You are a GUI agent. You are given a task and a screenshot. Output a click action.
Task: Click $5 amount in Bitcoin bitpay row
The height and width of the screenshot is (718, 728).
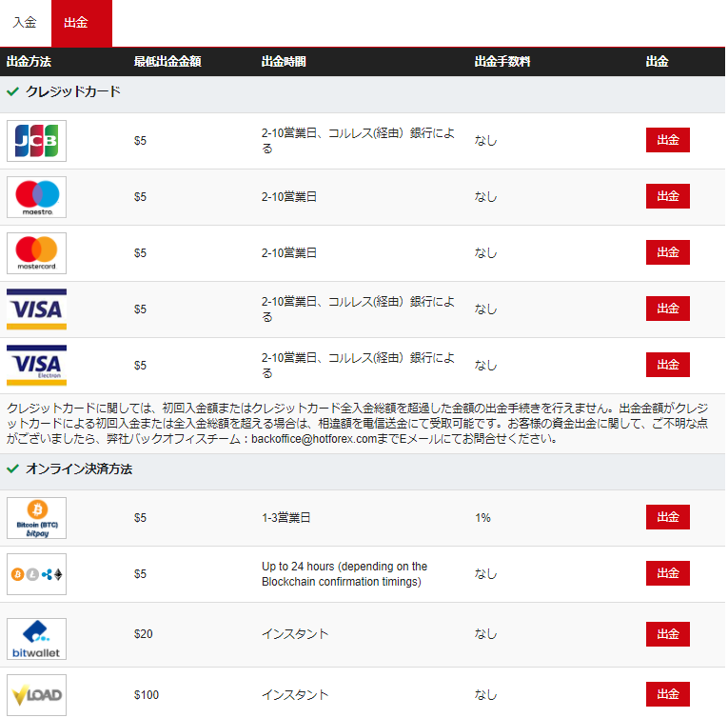point(140,518)
